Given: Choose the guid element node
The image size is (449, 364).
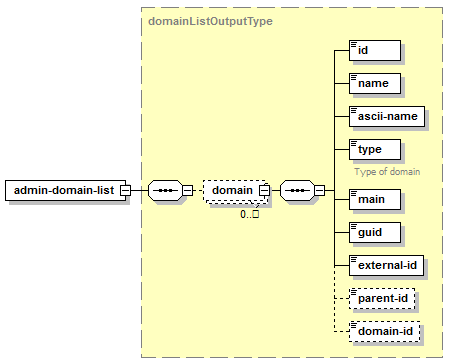Looking at the screenshot, I should (375, 232).
